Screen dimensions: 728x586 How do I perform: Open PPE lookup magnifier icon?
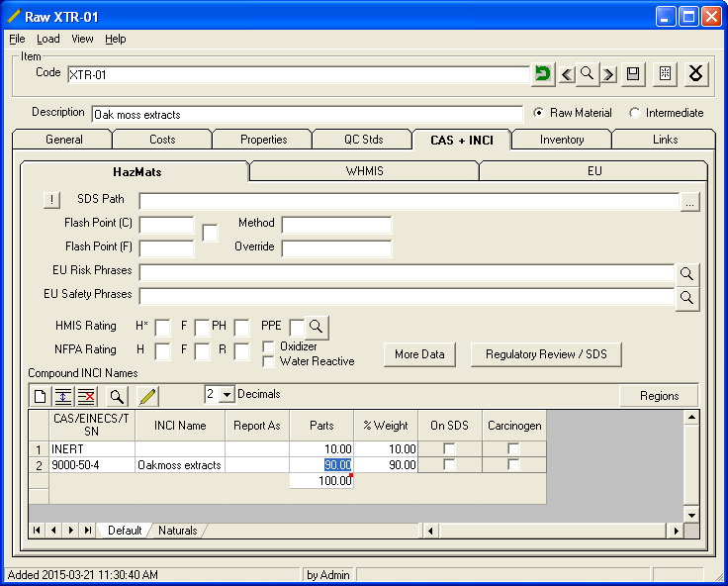pos(317,327)
